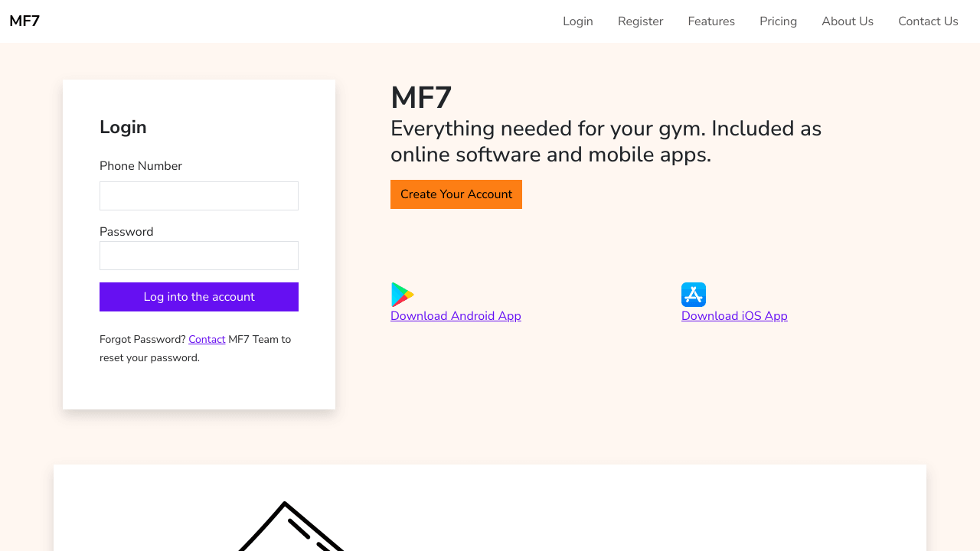Image resolution: width=980 pixels, height=551 pixels.
Task: Go to the Register page
Action: click(x=641, y=21)
